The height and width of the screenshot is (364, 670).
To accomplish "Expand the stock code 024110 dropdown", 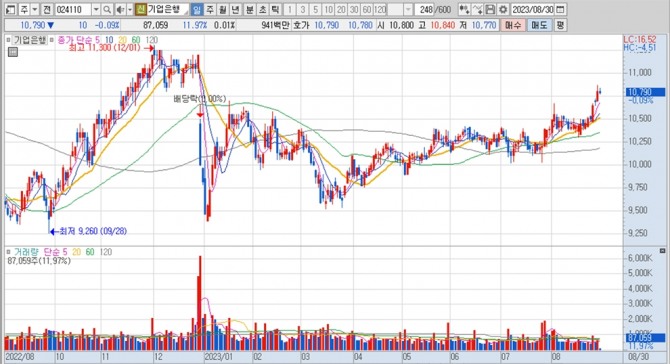I will [x=97, y=9].
